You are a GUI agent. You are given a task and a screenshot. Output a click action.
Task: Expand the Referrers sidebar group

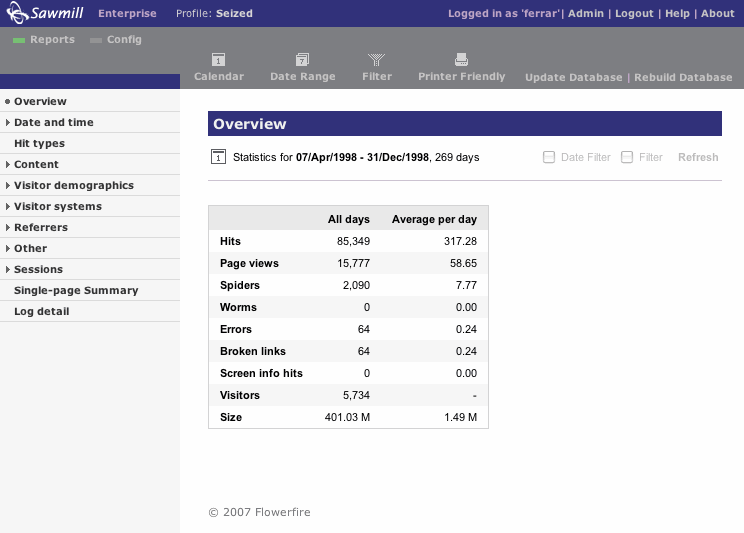(40, 227)
